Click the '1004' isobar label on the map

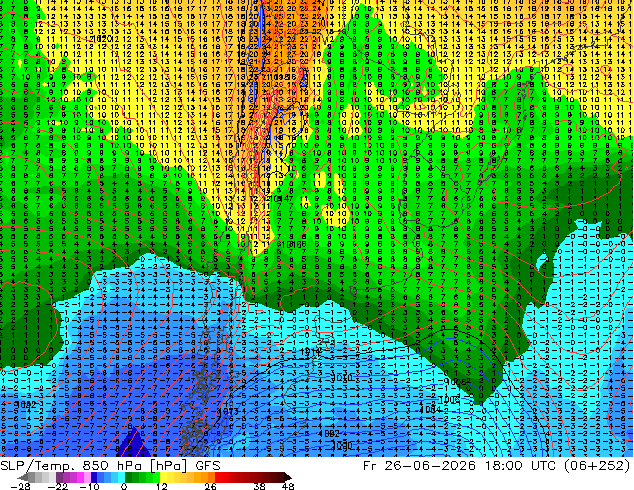[x=430, y=409]
